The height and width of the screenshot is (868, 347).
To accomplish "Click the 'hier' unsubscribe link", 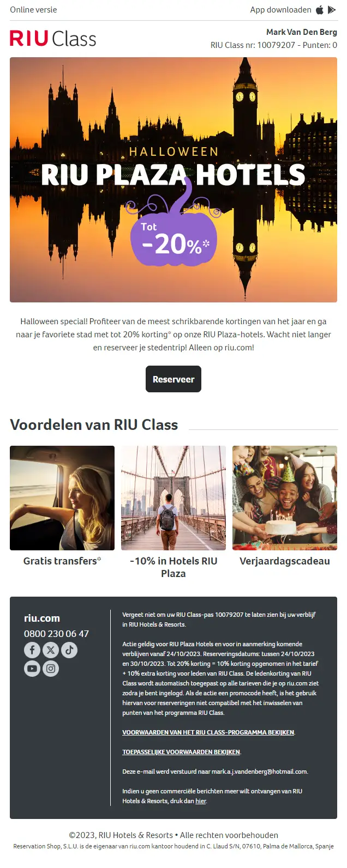I will pyautogui.click(x=201, y=801).
